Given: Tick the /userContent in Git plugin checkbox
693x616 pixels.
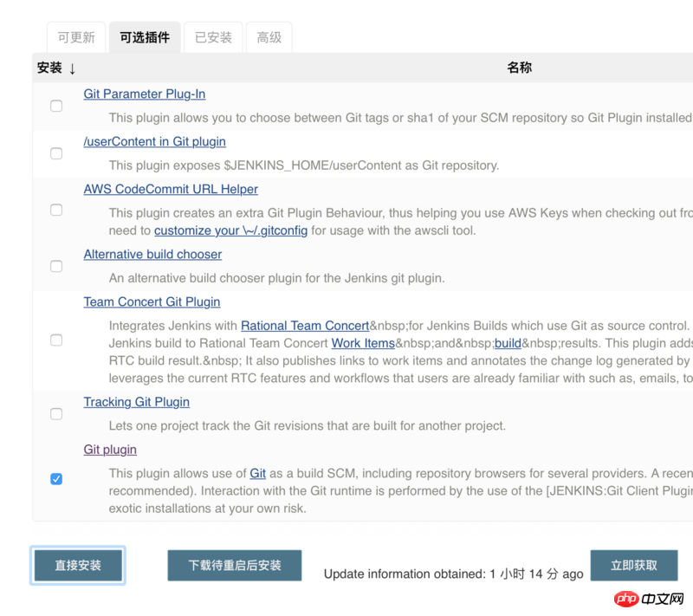Looking at the screenshot, I should point(56,153).
